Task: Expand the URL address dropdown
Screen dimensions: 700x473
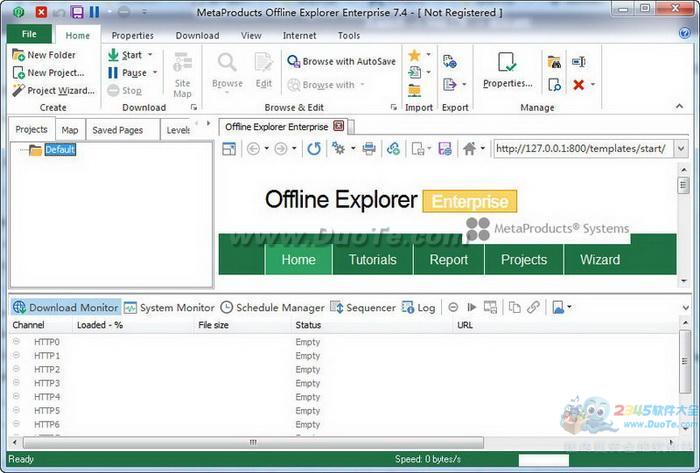Action: point(680,149)
